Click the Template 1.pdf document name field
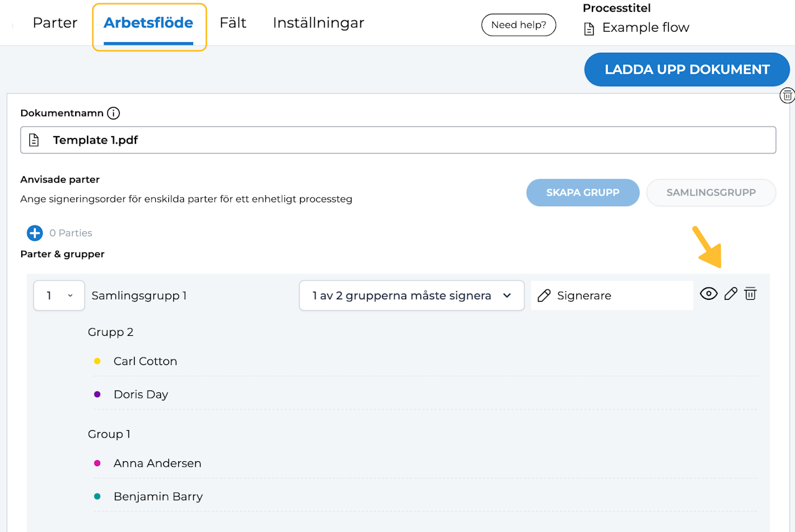Screen dimensions: 795x532 click(x=397, y=140)
